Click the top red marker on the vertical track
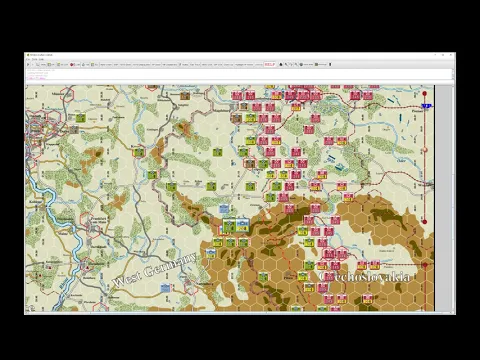480x360 pixels. 425,94
